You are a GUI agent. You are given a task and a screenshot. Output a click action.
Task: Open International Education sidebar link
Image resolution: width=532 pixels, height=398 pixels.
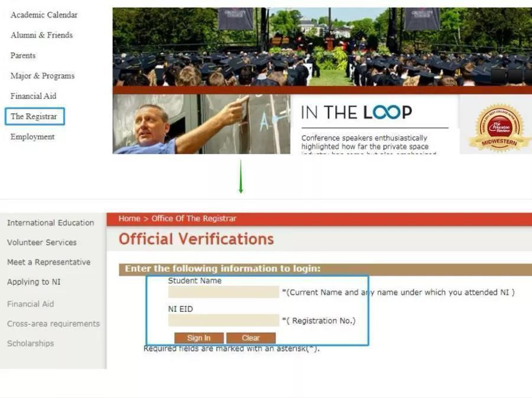coord(51,223)
